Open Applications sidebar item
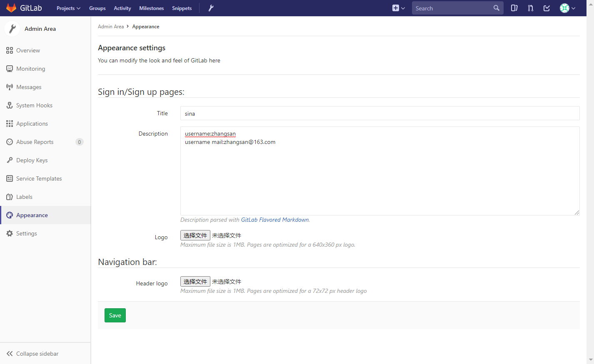 point(45,124)
